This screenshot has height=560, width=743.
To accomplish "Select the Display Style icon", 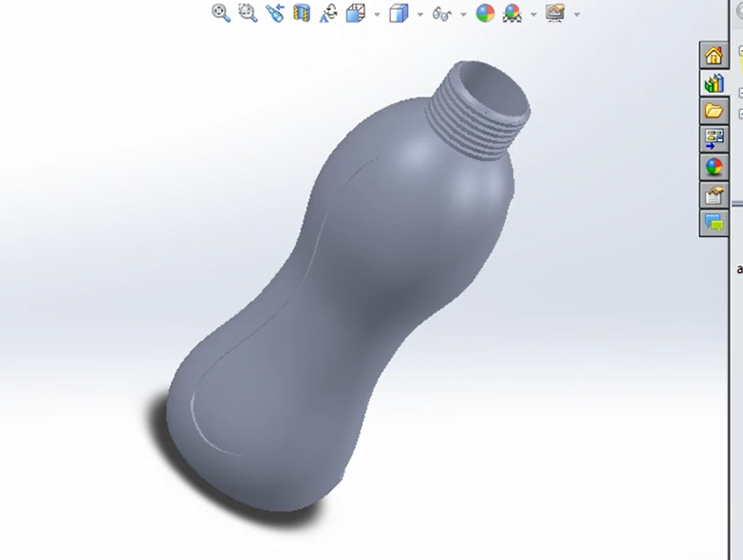I will (399, 13).
